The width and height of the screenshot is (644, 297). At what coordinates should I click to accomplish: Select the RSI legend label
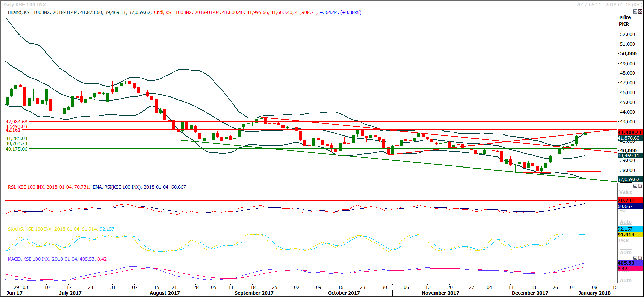pos(49,187)
